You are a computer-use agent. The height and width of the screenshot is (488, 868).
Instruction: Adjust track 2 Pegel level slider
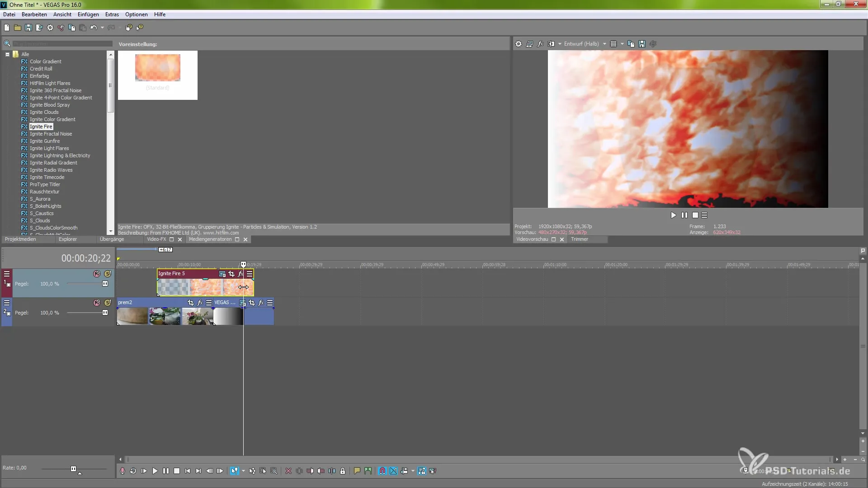(x=105, y=313)
